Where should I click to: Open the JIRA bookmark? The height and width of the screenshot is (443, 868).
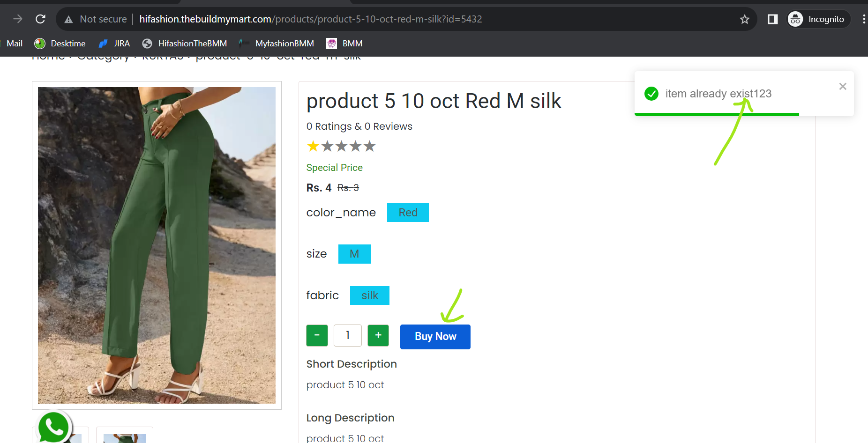pos(114,44)
